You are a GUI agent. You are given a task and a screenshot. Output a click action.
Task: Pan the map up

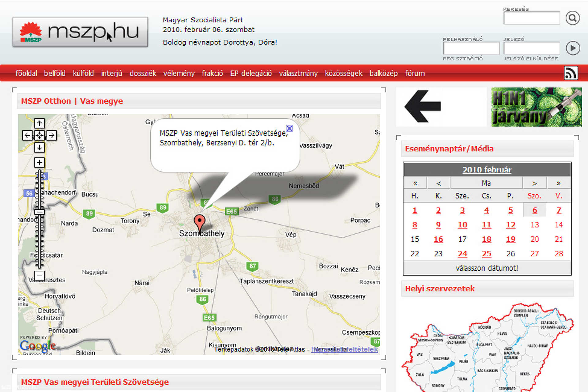click(x=40, y=123)
